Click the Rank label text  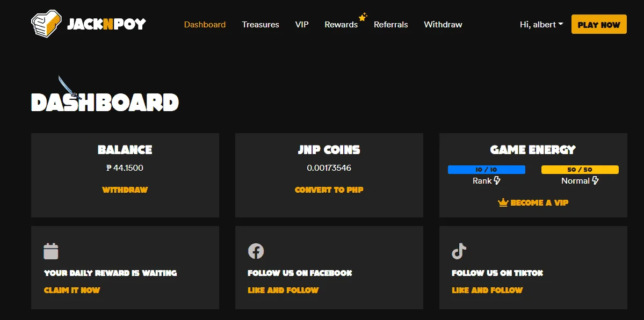pyautogui.click(x=482, y=181)
